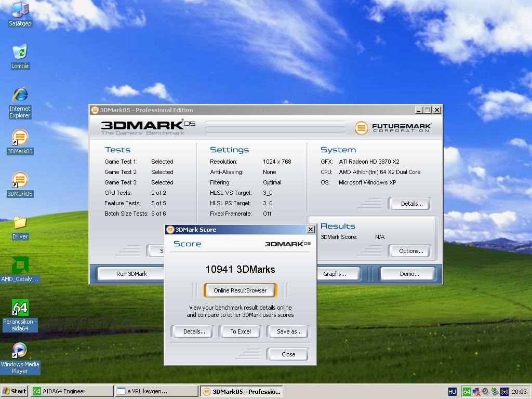Click the Online ResultBrowser button

click(x=240, y=290)
